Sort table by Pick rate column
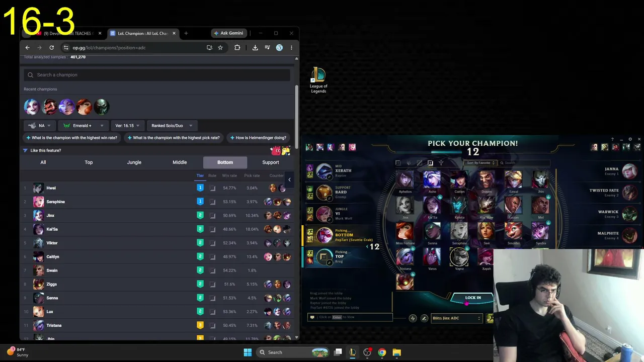Screen dimensions: 644x362 tap(252, 175)
